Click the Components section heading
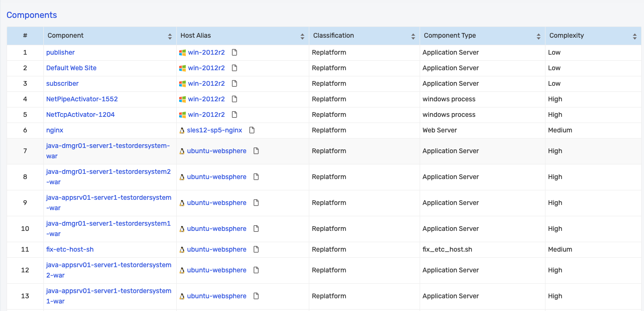The width and height of the screenshot is (644, 311). pos(32,15)
